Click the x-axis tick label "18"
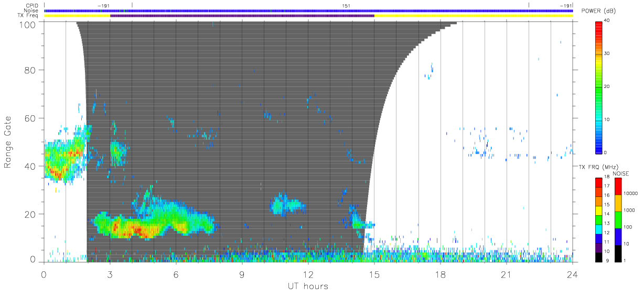644x297 pixels. click(x=441, y=274)
